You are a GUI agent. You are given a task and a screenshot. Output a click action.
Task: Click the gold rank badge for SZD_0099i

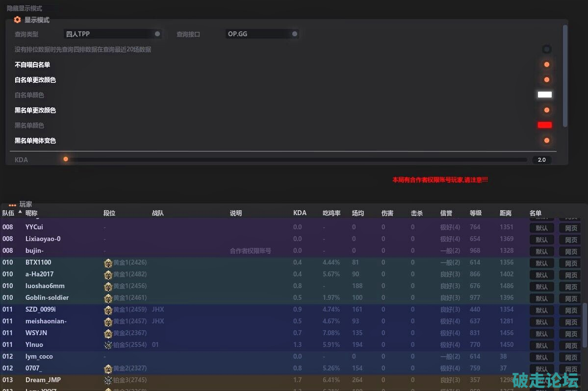pos(108,310)
